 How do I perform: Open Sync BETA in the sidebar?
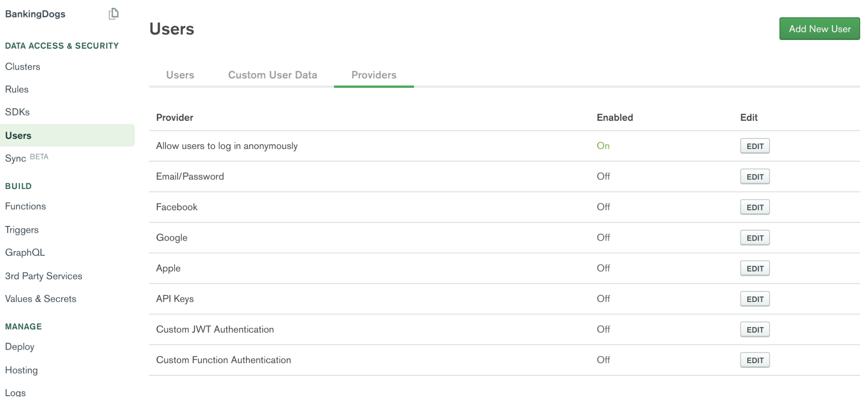click(26, 158)
